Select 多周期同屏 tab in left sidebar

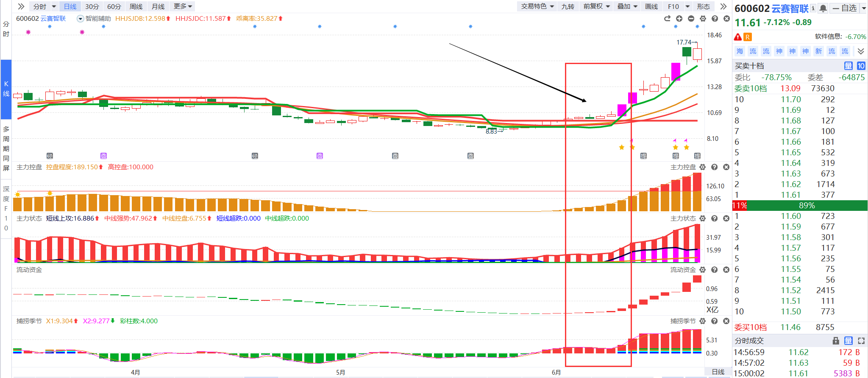click(6, 148)
